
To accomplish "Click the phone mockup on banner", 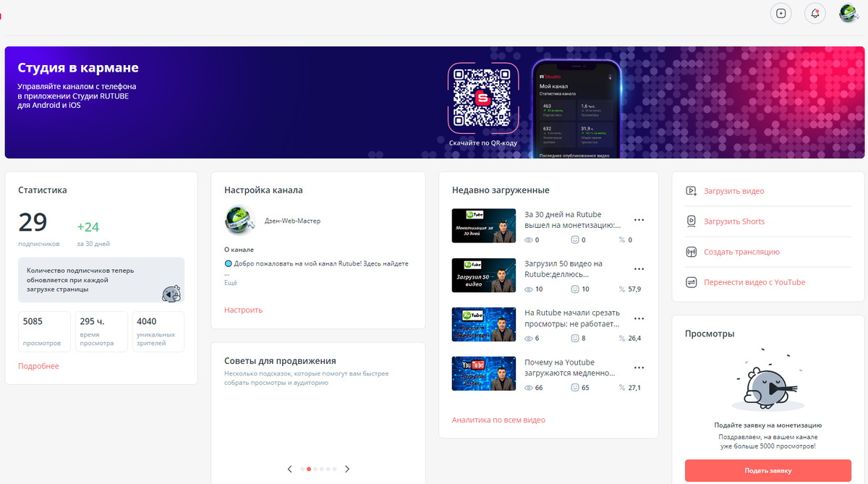I will (x=576, y=109).
